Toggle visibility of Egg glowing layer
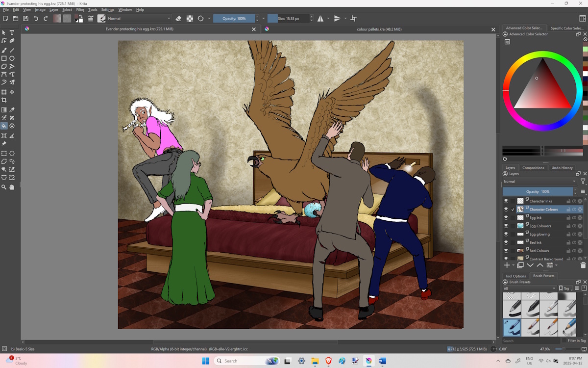Image resolution: width=588 pixels, height=368 pixels. coord(506,234)
